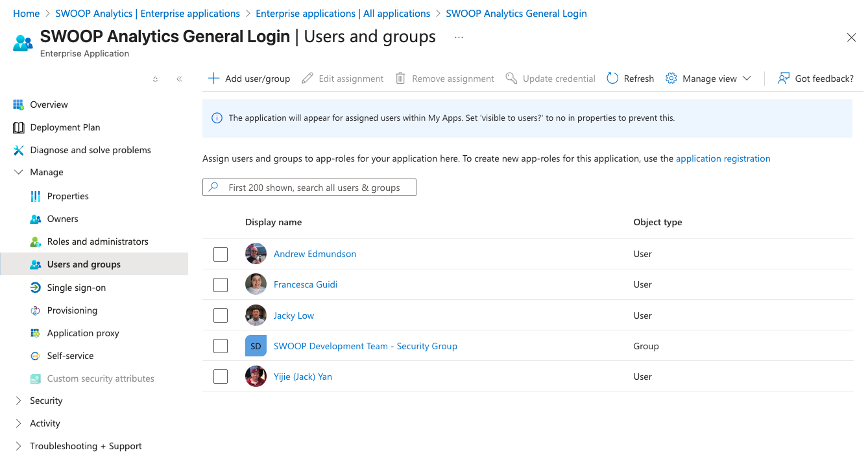Screen dimensions: 868x470
Task: Click the Update credential key icon
Action: pos(511,79)
